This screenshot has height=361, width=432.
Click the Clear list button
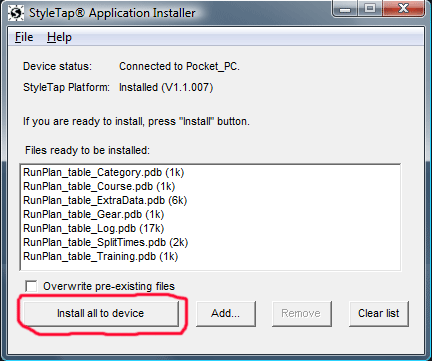point(379,313)
